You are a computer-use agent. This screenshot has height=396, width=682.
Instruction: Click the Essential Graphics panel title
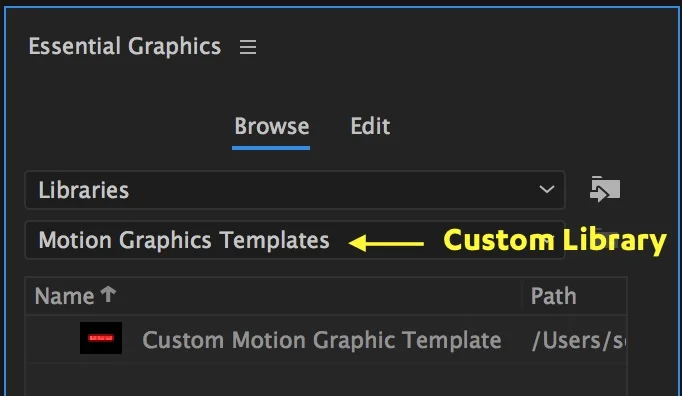[124, 47]
